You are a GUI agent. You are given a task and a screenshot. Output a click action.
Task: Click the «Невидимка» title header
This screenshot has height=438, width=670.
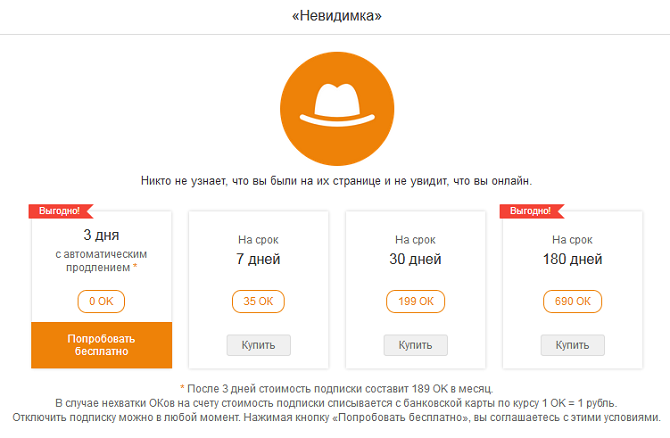click(337, 16)
